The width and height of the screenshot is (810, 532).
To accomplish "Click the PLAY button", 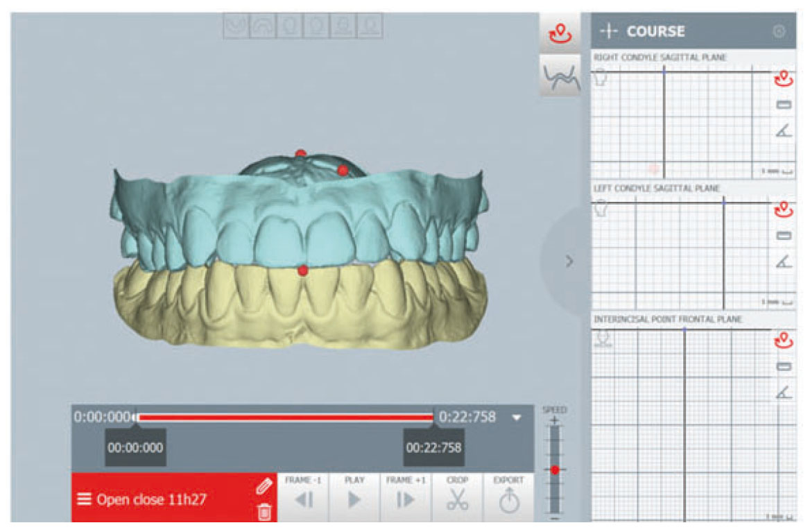I will tap(354, 497).
